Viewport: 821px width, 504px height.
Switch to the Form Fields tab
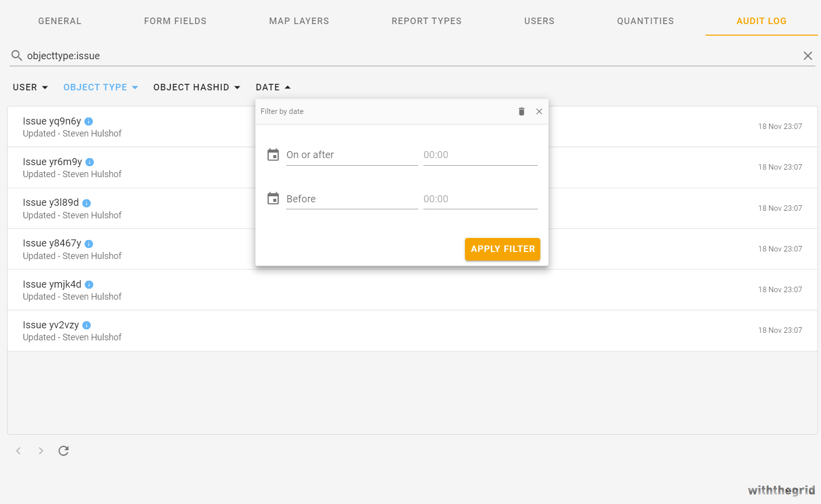[175, 21]
